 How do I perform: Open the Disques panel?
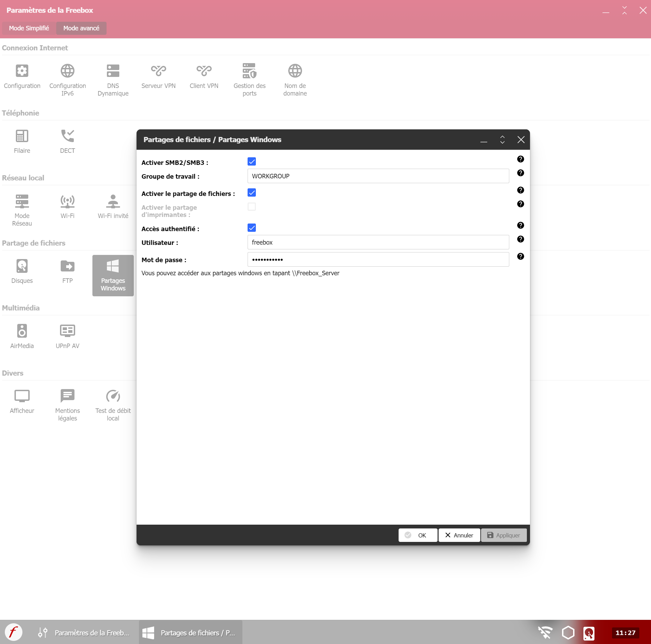pos(22,271)
